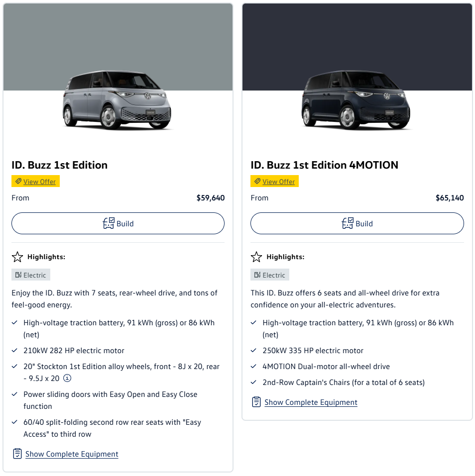Click the Electric charging icon tag in left card
Image resolution: width=475 pixels, height=476 pixels.
[18, 275]
